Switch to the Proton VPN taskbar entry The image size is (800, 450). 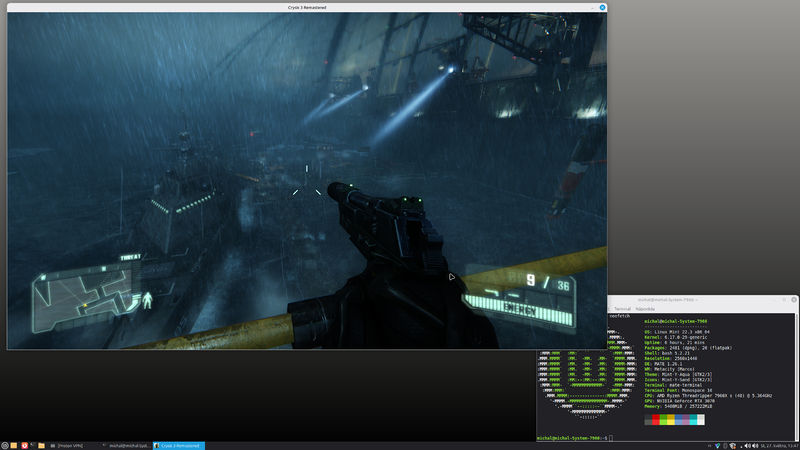pos(74,445)
